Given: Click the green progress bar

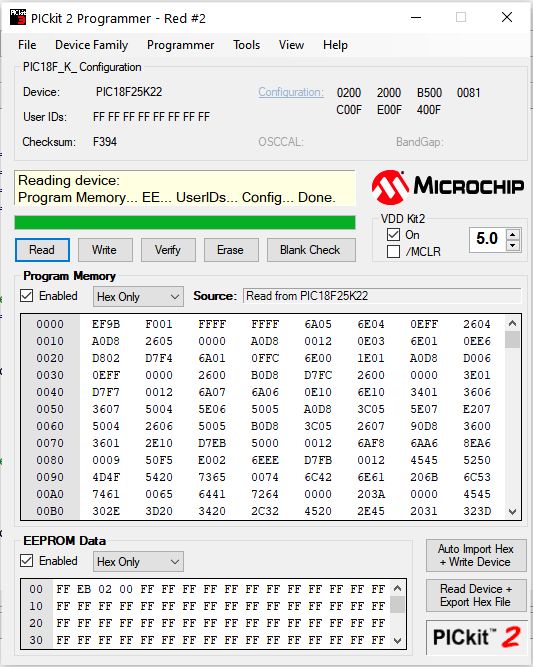Looking at the screenshot, I should pyautogui.click(x=185, y=222).
